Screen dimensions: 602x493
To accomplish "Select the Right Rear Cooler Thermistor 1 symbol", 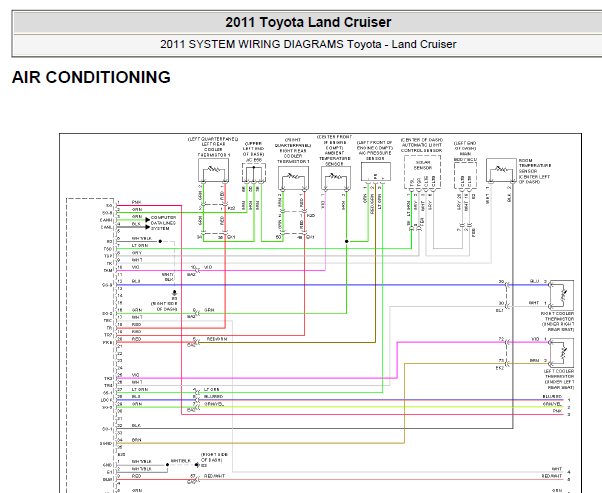I will tap(293, 177).
